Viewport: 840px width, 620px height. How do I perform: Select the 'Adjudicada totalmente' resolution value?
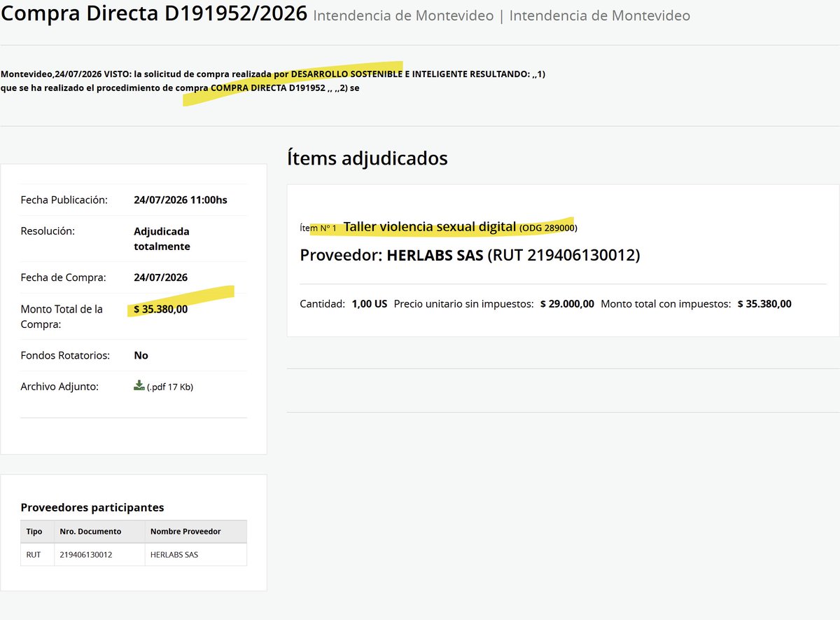pyautogui.click(x=162, y=239)
